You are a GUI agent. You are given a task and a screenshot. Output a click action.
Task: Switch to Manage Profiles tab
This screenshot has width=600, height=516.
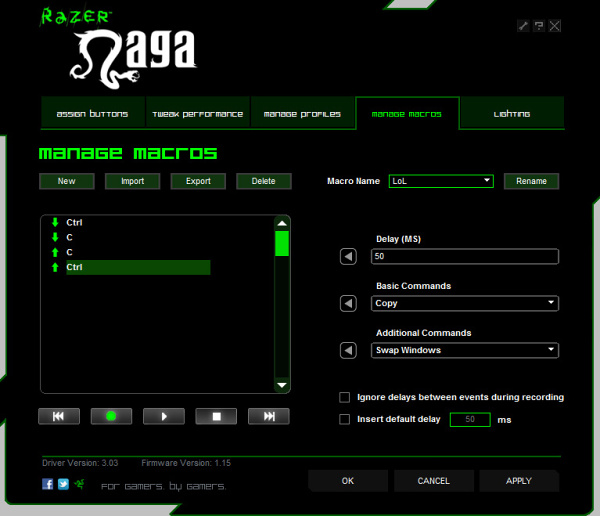point(302,114)
